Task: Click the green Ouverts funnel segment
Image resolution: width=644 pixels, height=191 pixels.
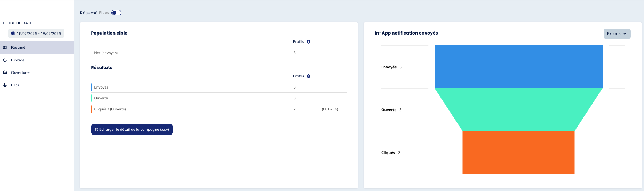Action: (x=518, y=109)
